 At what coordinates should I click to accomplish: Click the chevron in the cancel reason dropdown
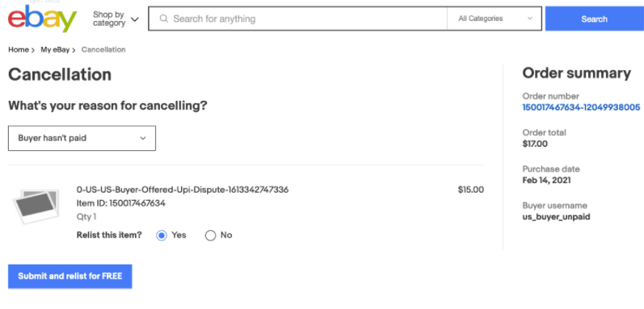pyautogui.click(x=143, y=138)
